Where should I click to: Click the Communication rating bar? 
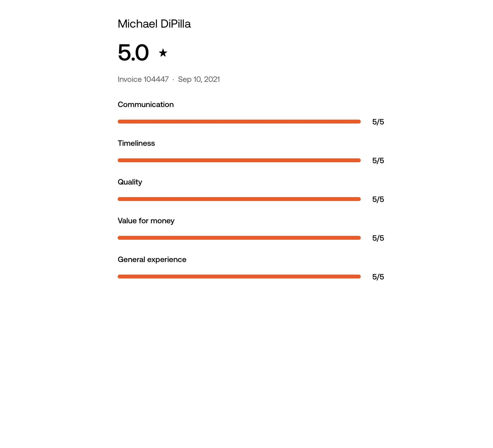click(x=239, y=122)
